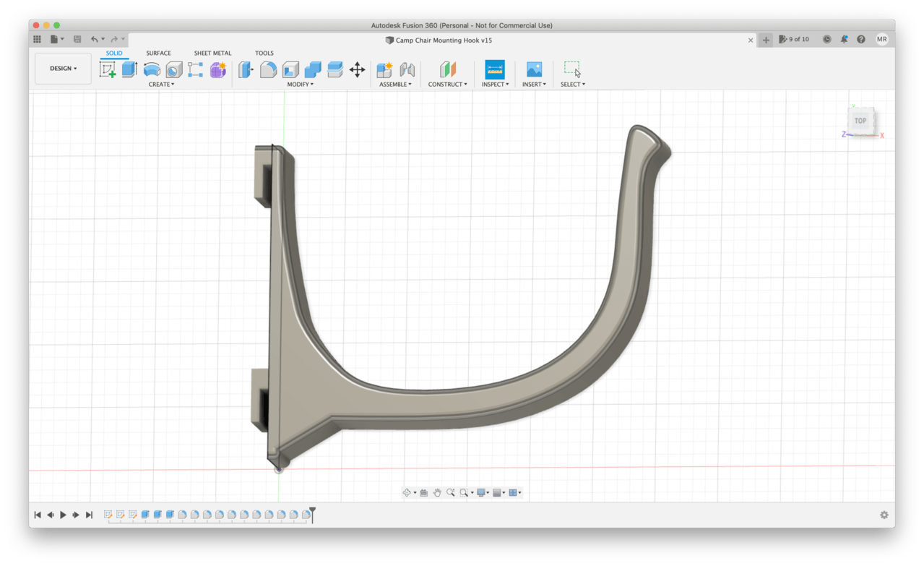Open the notifications bell

844,39
